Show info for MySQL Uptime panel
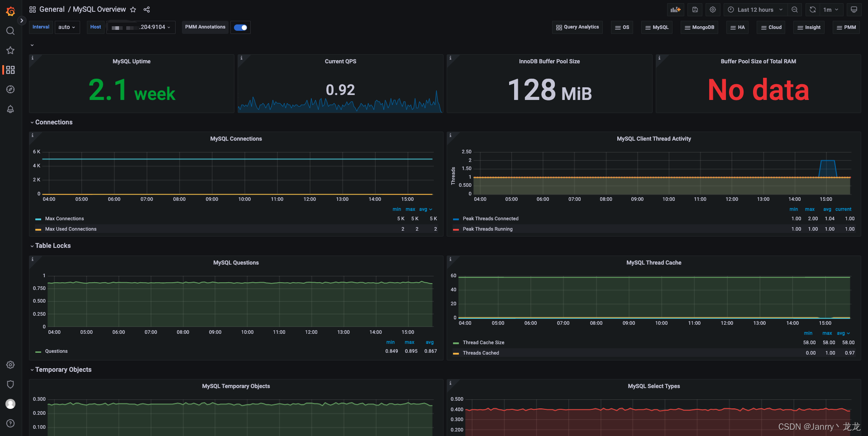Image resolution: width=868 pixels, height=436 pixels. [x=32, y=58]
